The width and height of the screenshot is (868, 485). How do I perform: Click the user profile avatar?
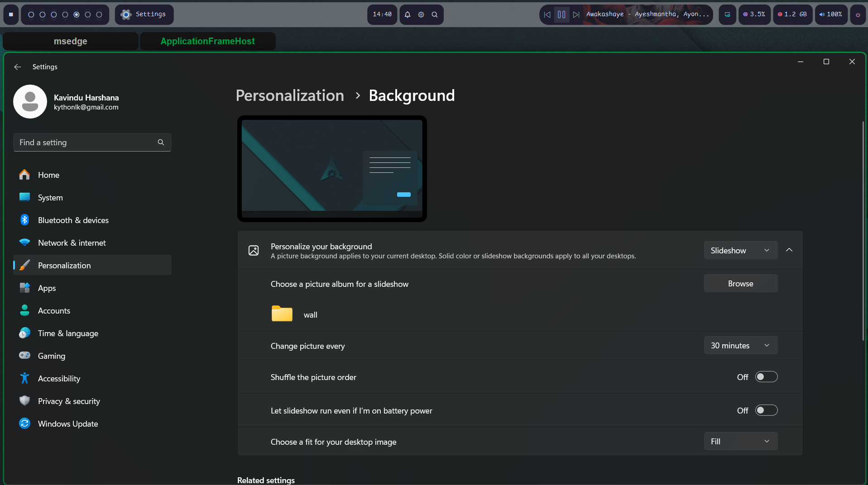[30, 102]
